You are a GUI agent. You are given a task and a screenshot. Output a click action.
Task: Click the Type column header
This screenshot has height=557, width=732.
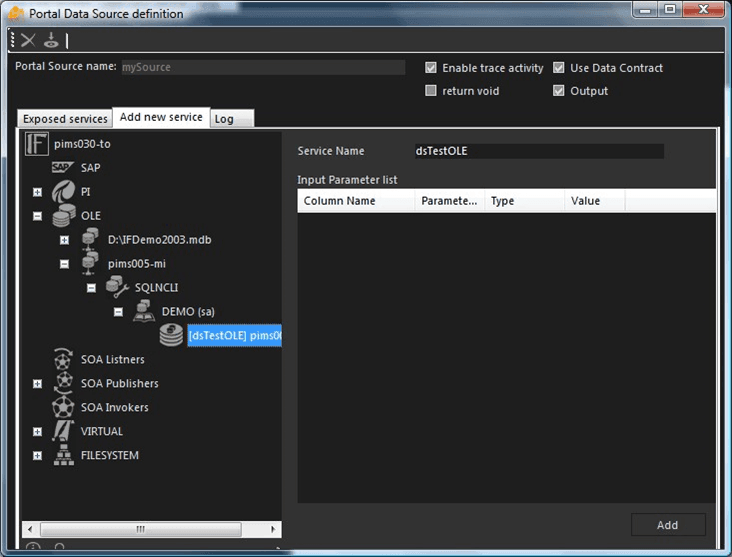coord(525,201)
